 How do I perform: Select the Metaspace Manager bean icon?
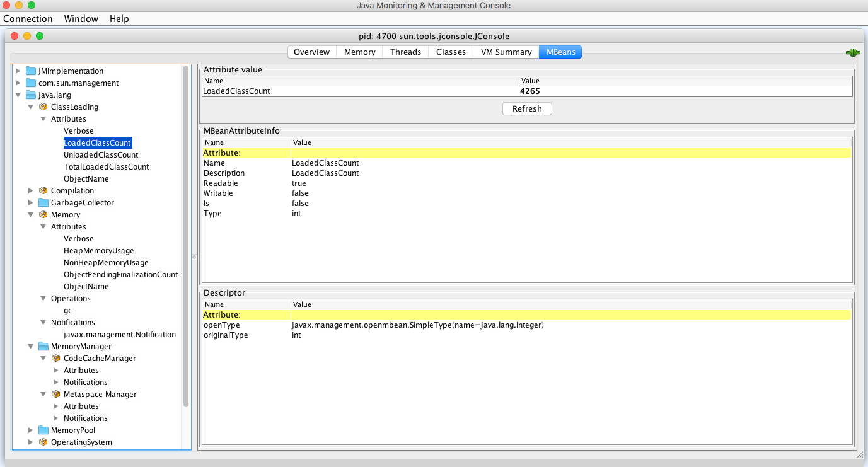tap(55, 394)
